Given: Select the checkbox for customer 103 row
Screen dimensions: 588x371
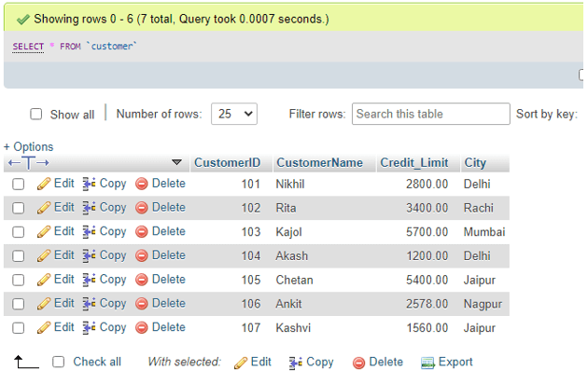Looking at the screenshot, I should pos(18,232).
